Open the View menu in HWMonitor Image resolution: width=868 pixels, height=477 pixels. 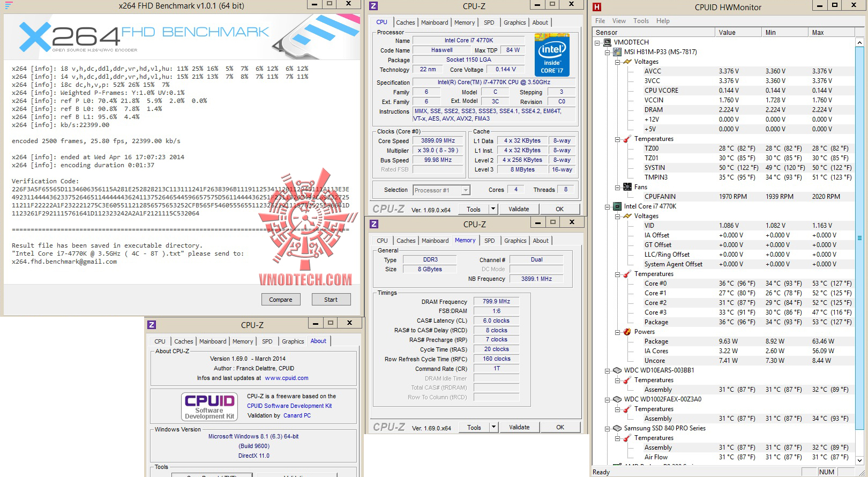[x=619, y=21]
